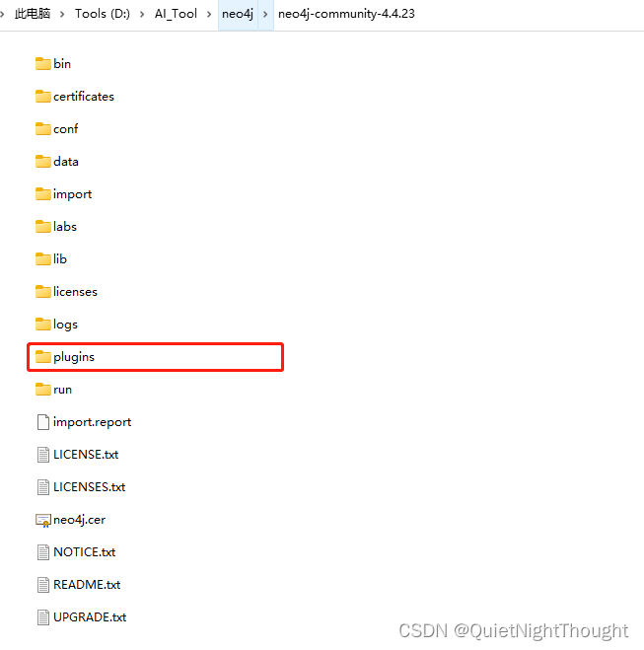Select the UPGRADE.txt file icon

point(43,617)
